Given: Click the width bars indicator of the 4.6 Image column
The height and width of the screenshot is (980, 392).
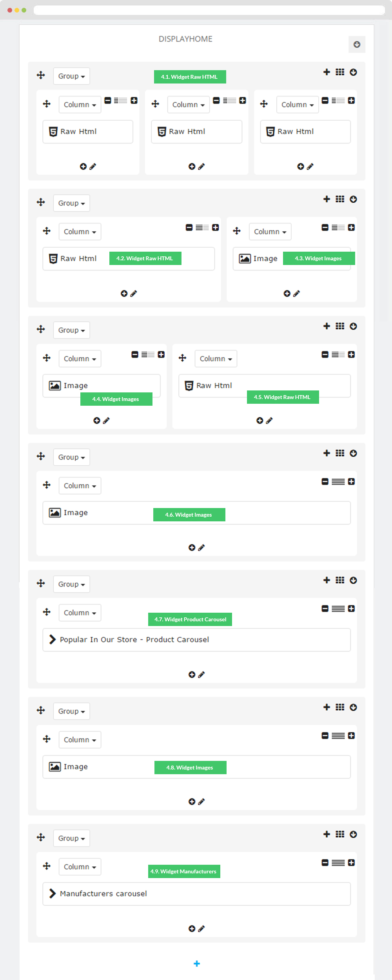Looking at the screenshot, I should pos(338,481).
